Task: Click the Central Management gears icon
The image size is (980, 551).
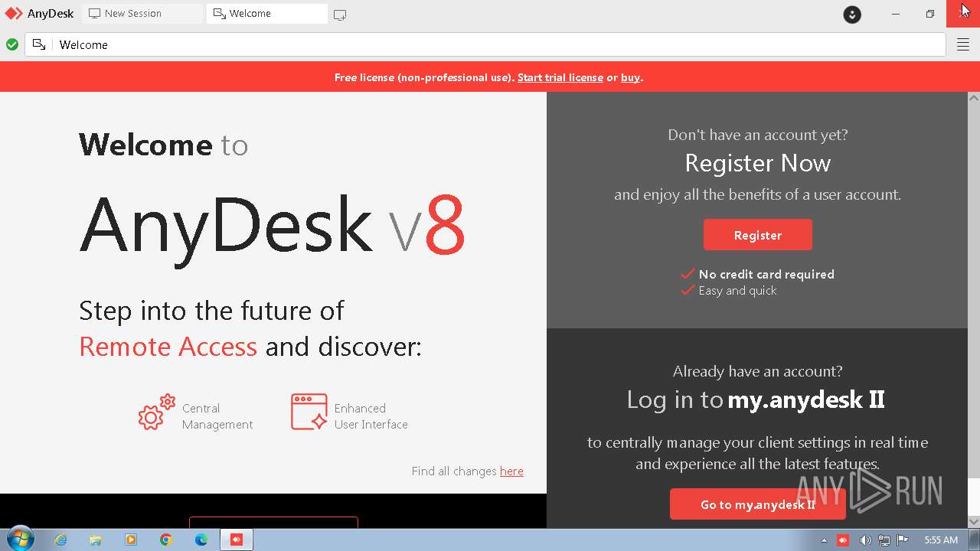Action: 157,412
